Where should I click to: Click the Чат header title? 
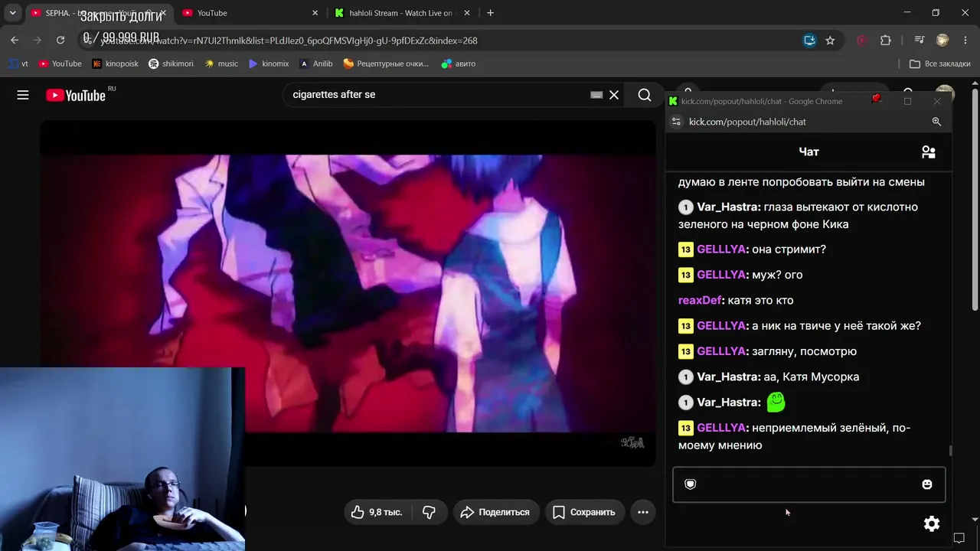pyautogui.click(x=808, y=152)
